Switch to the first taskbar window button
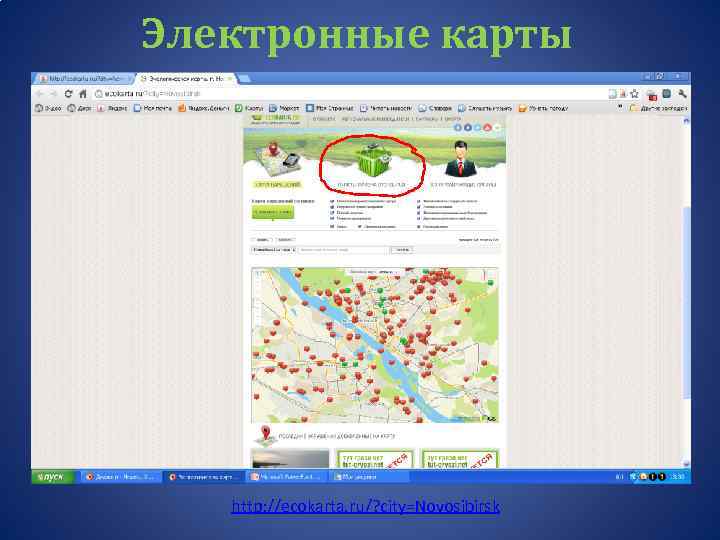 click(x=121, y=477)
